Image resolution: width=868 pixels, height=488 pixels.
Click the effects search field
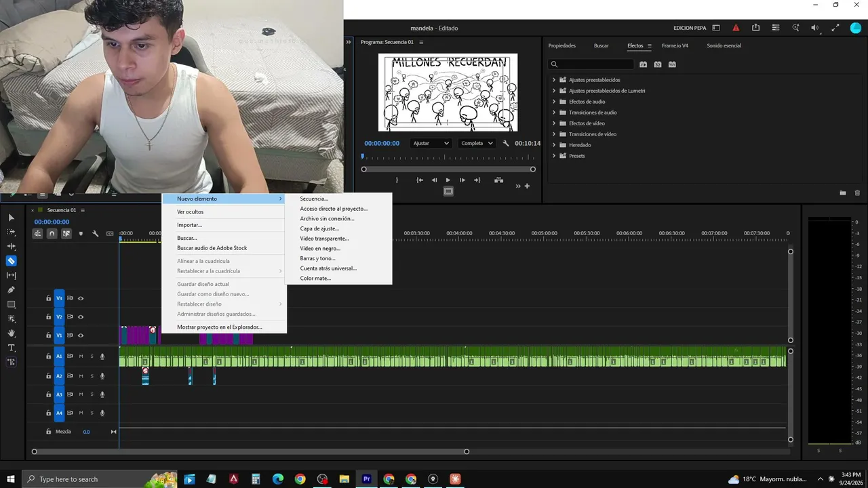point(591,64)
